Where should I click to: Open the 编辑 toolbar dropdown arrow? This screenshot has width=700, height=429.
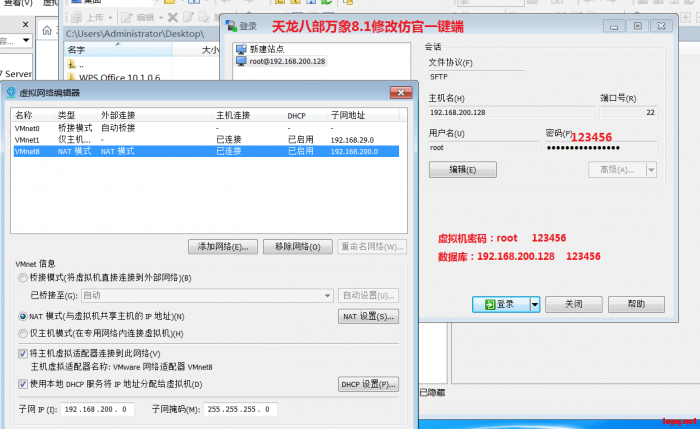point(161,18)
